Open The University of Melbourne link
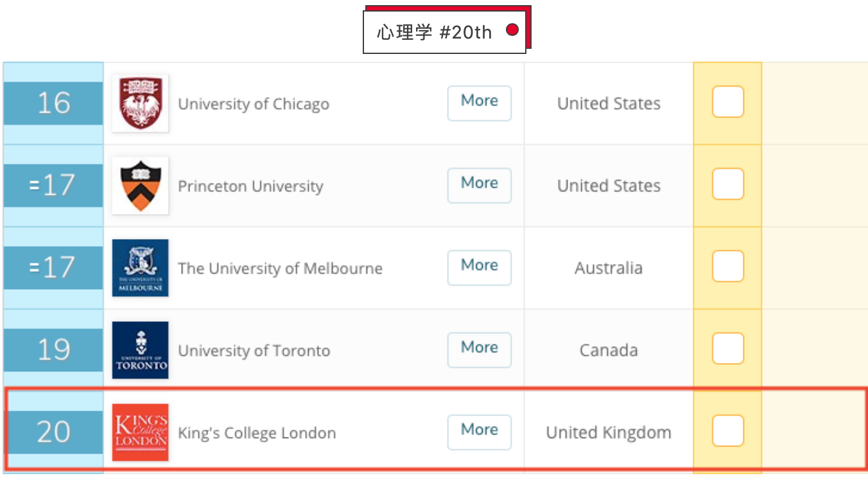 click(280, 269)
